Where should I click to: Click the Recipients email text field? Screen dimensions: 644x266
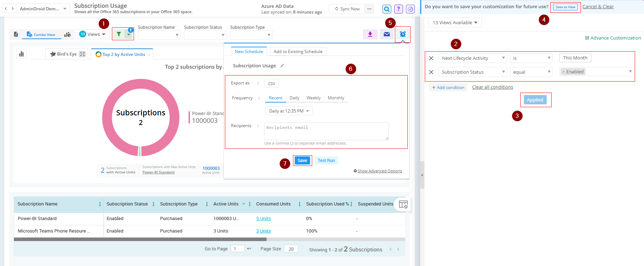pyautogui.click(x=326, y=131)
